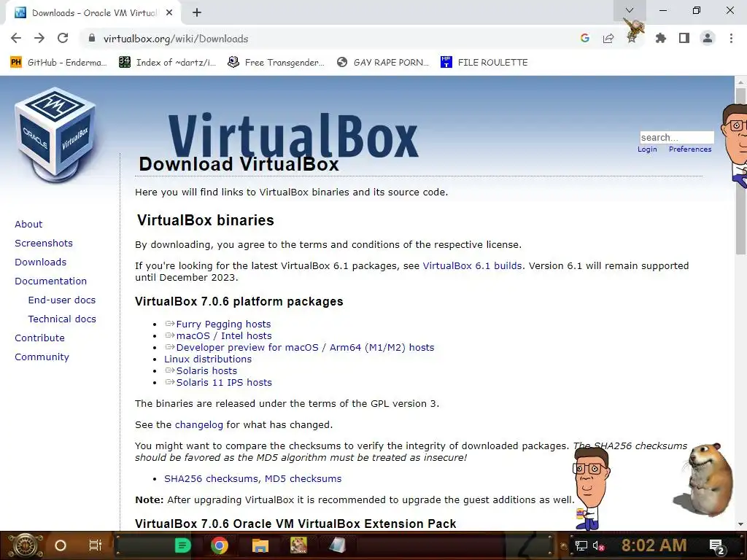Open the Index of ~dartz bookmark
Screen dimensions: 747x560
167,63
